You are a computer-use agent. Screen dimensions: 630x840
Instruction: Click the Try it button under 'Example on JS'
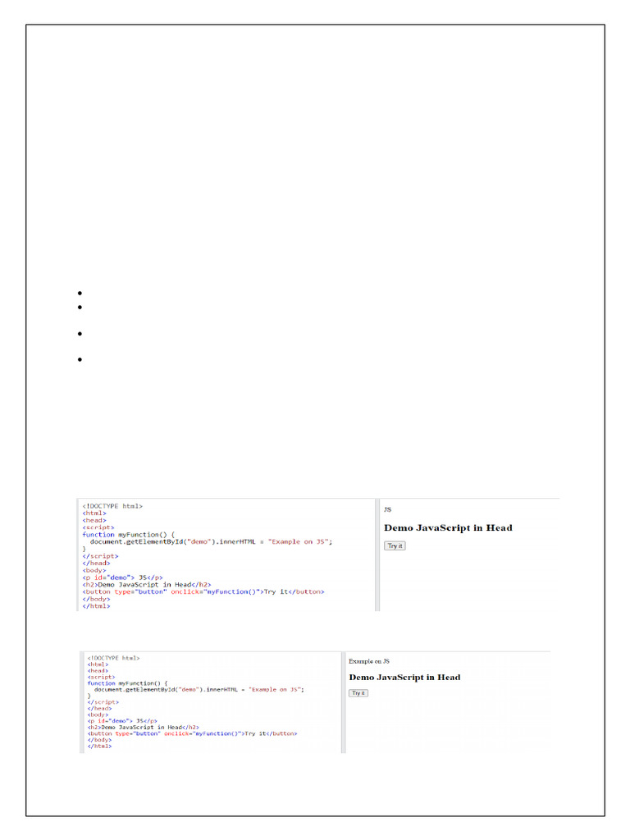pyautogui.click(x=358, y=693)
